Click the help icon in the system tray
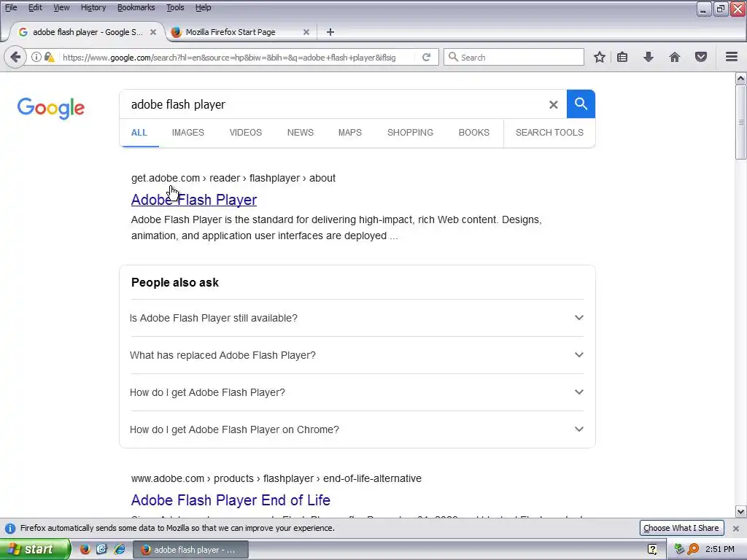The image size is (747, 560). [x=652, y=549]
